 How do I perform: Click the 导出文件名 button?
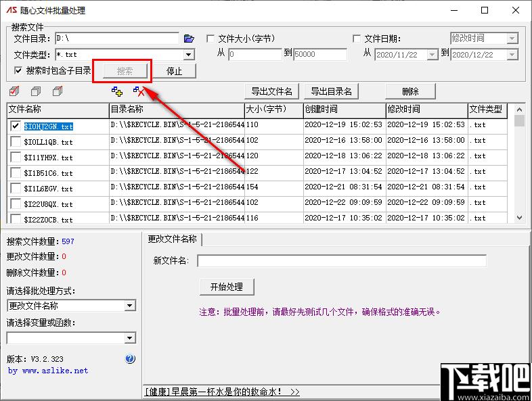click(x=272, y=91)
